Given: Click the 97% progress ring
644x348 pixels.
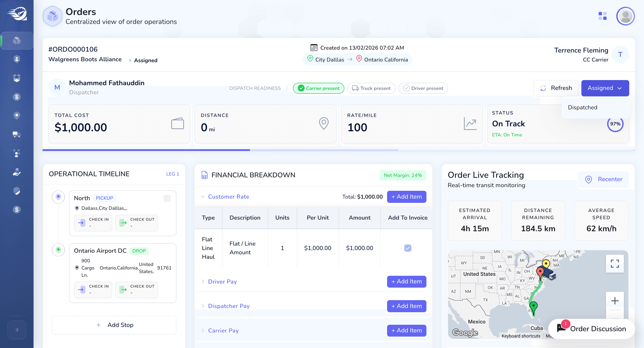Looking at the screenshot, I should pos(615,124).
